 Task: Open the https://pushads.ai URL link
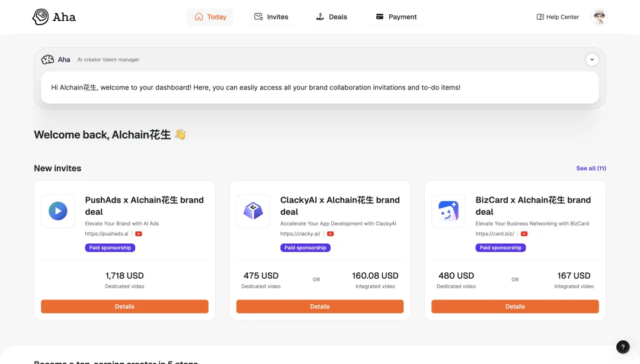(x=107, y=234)
